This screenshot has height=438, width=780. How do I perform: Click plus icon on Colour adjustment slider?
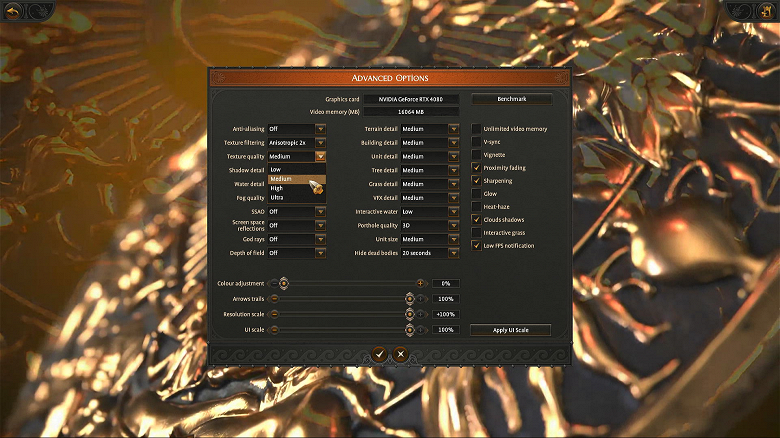tap(420, 284)
